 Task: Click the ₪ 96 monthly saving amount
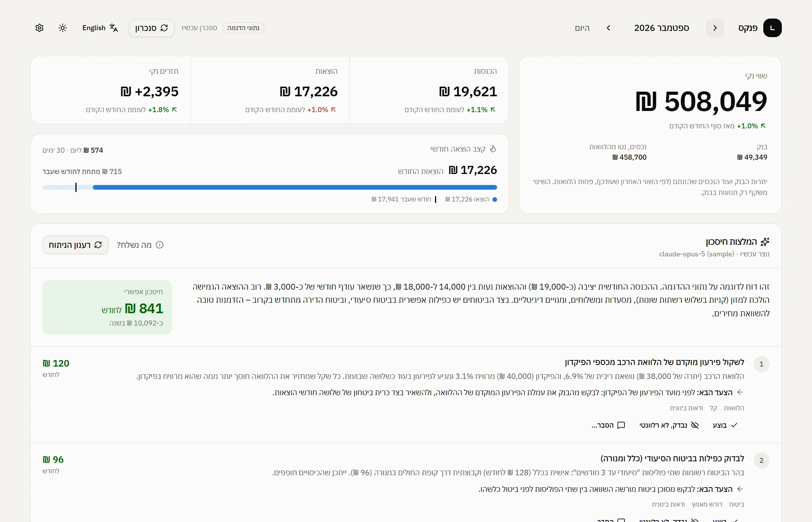(53, 460)
